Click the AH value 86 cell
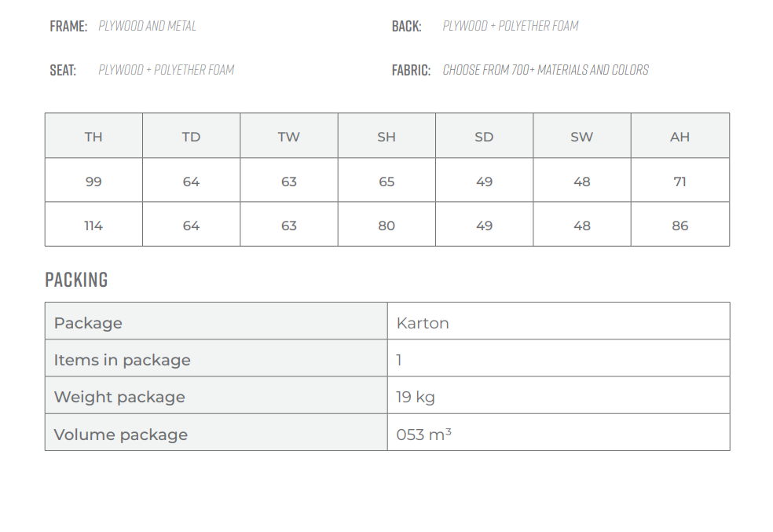Screen dimensions: 773x532 pos(680,225)
